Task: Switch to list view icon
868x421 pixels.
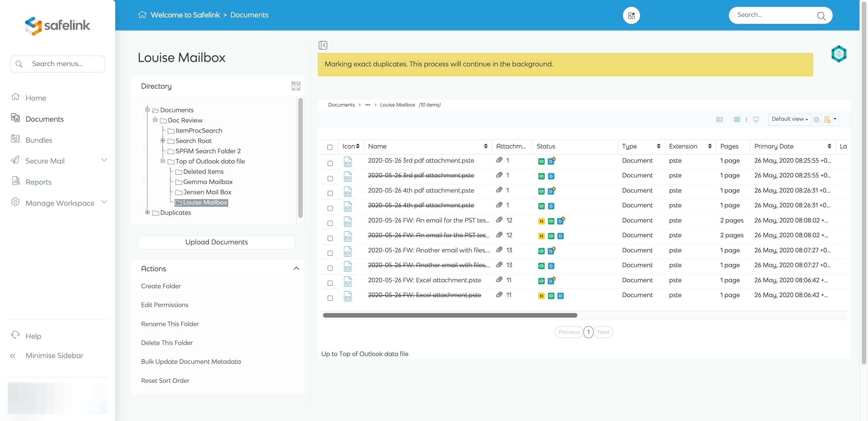Action: pyautogui.click(x=719, y=119)
